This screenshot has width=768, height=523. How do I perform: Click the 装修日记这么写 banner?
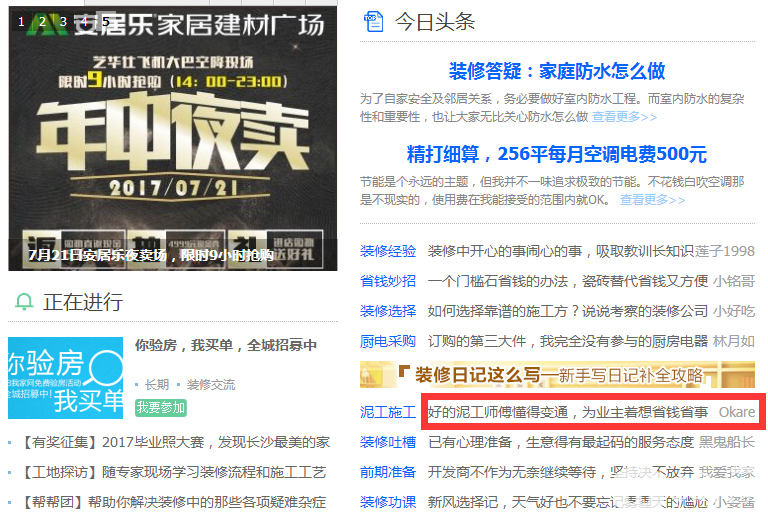pyautogui.click(x=557, y=375)
